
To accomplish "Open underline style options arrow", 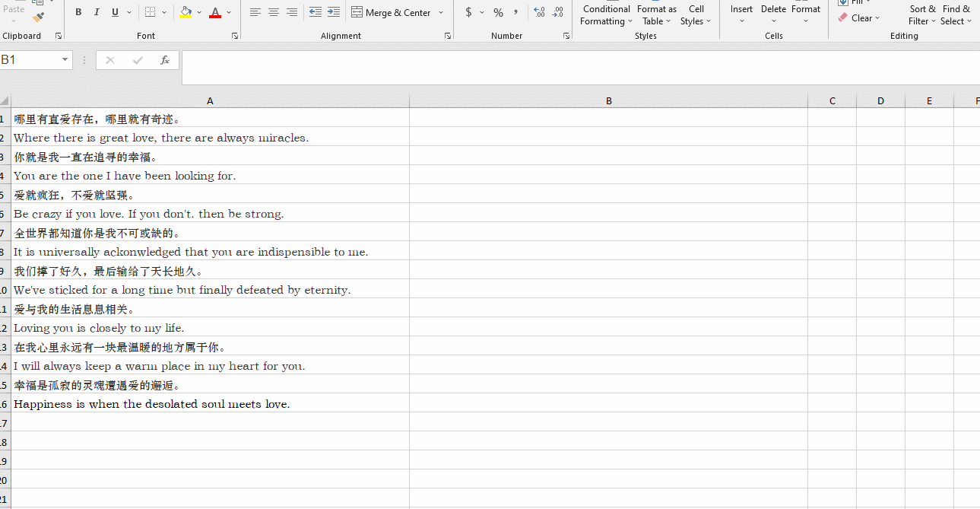I will coord(129,12).
